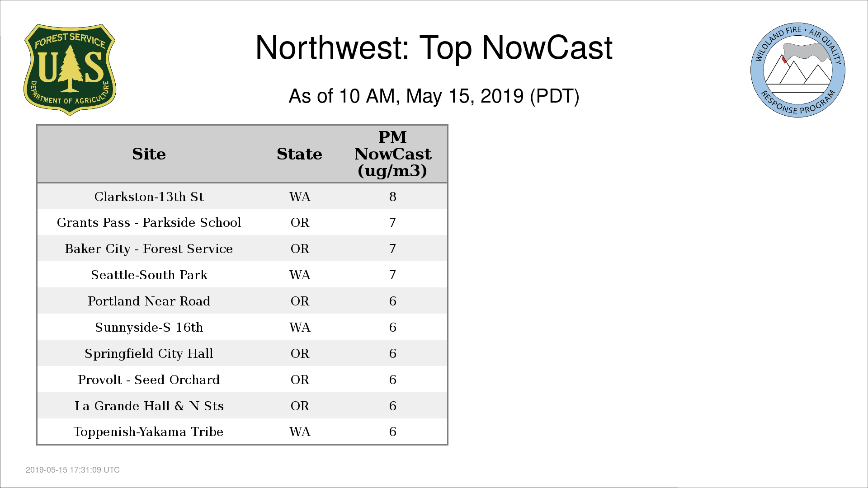Click the 'As of 10 AM, May 15, 2019' subtitle

(434, 96)
